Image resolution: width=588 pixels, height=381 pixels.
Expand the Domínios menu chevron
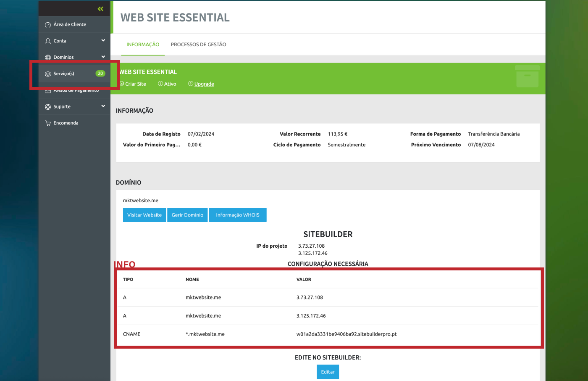(103, 57)
